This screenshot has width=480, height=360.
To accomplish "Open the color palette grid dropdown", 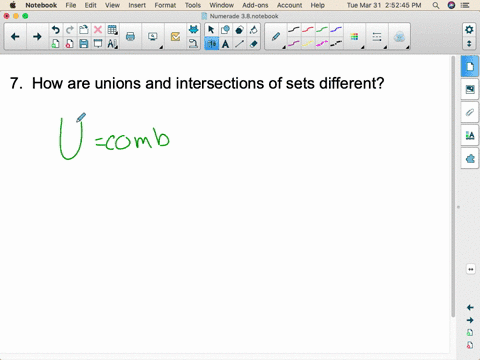I will [x=354, y=37].
